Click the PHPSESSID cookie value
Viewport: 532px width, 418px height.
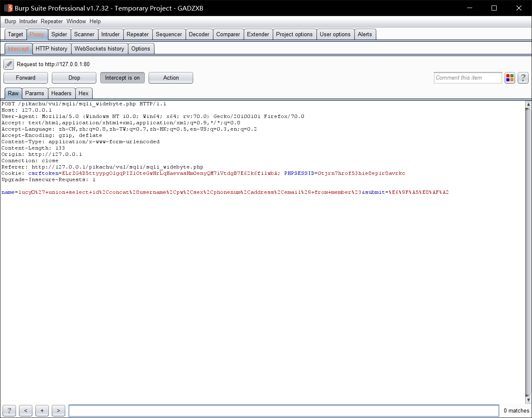coord(362,173)
